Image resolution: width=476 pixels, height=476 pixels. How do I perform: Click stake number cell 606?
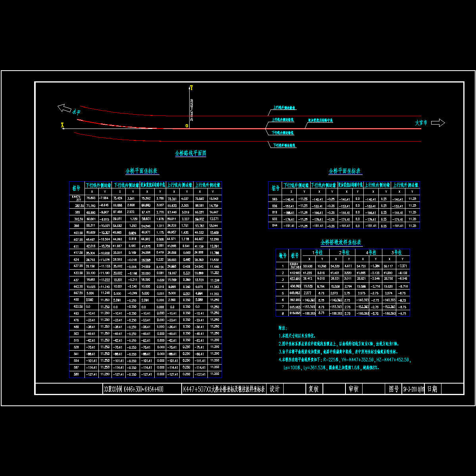click(x=275, y=205)
